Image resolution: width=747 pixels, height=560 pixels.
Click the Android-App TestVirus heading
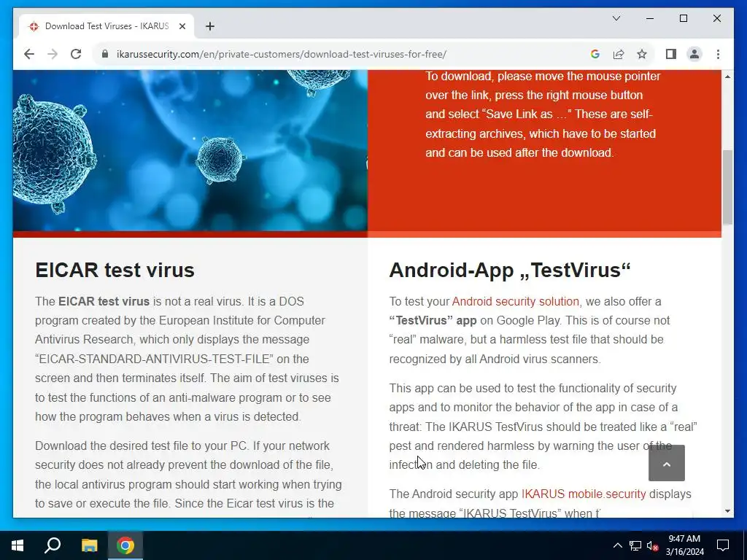[x=510, y=270]
